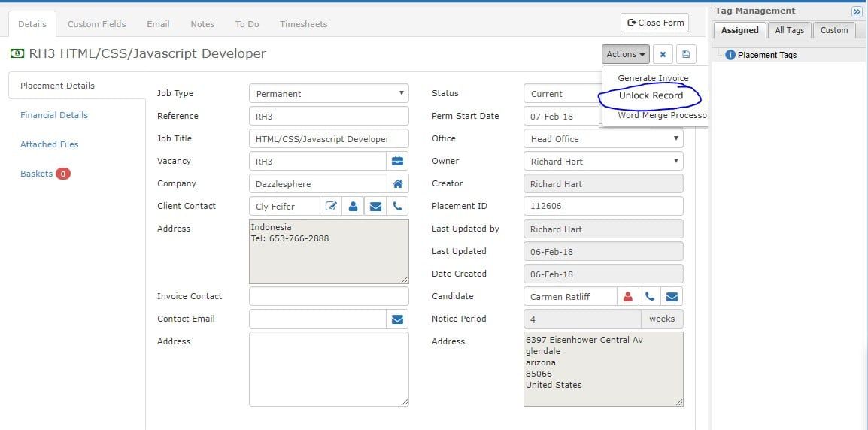This screenshot has height=430, width=868.
Task: Email candidate Carmen Ratliff via envelope icon
Action: [x=672, y=297]
